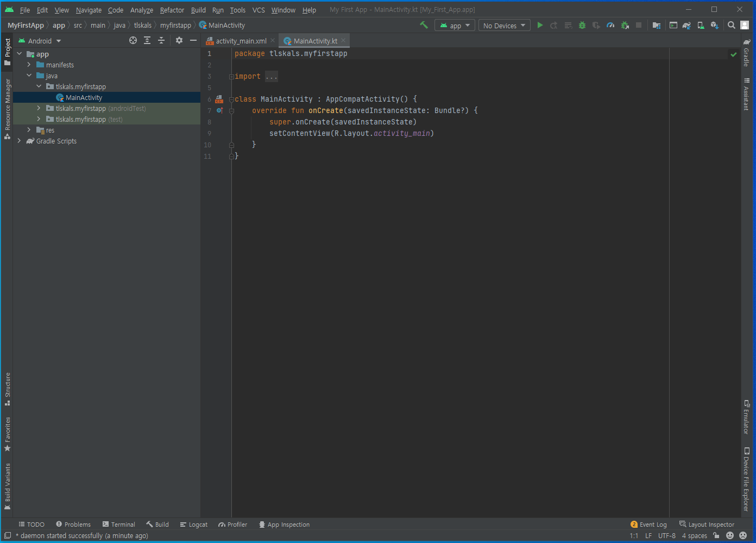Open the VCS menu

(259, 10)
